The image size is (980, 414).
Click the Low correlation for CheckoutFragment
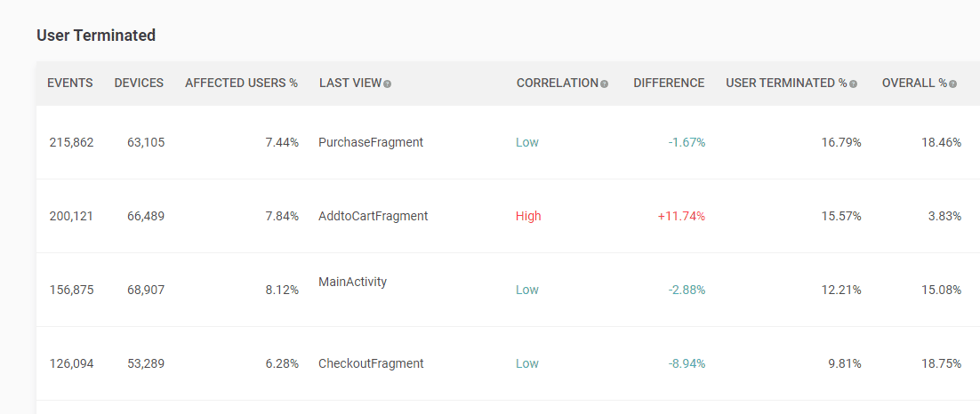pos(526,363)
